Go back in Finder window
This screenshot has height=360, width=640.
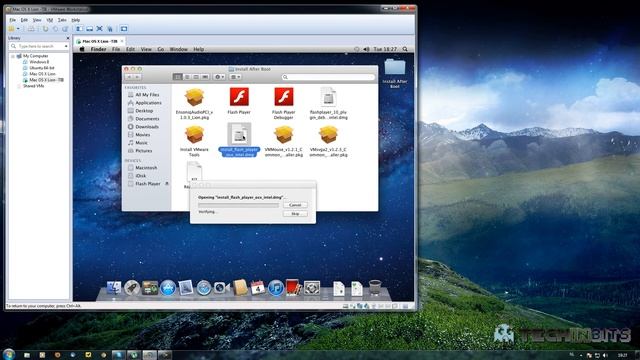coord(129,77)
